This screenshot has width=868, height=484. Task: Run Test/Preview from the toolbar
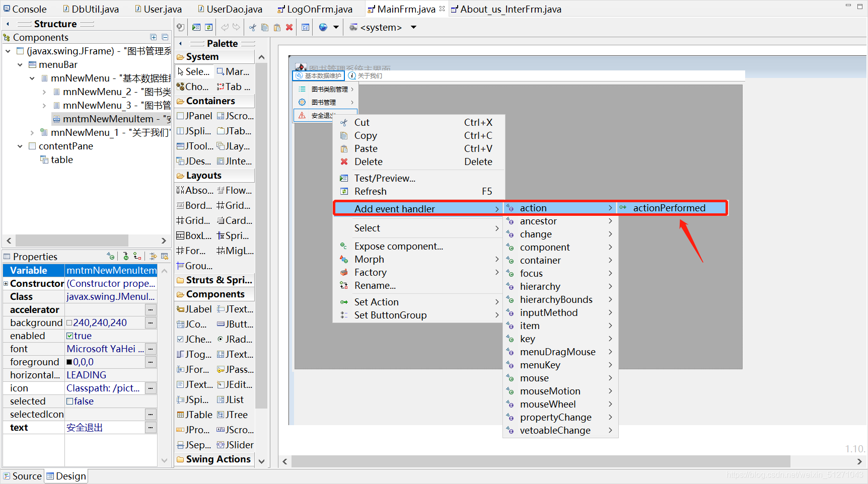click(196, 27)
